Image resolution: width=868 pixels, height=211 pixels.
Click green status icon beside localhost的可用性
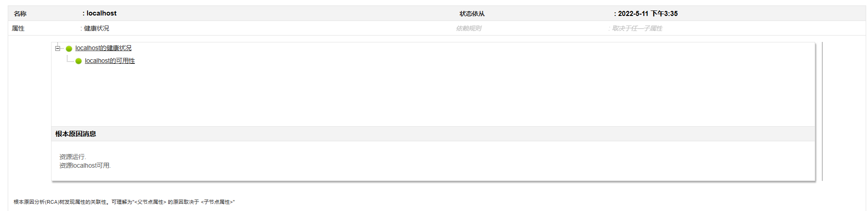(78, 61)
